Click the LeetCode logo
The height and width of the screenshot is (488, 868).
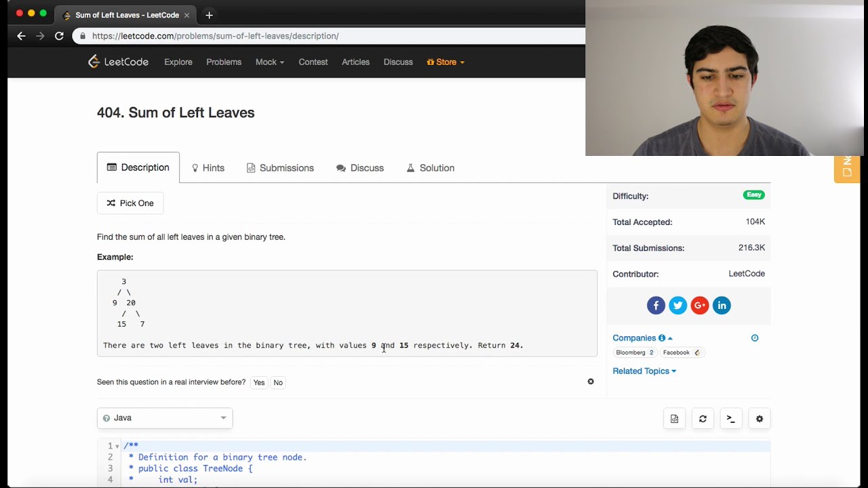click(x=118, y=62)
